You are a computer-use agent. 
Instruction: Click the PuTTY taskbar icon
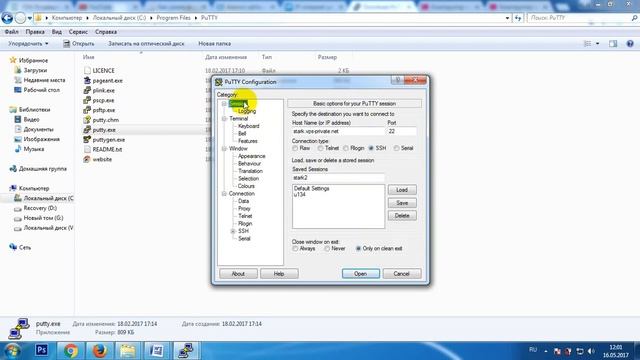point(185,350)
